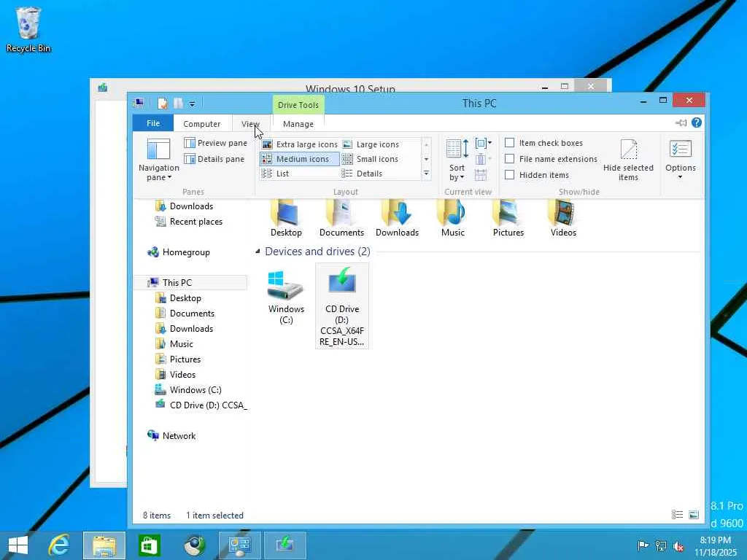
Task: Select Medium icons layout
Action: coord(300,159)
